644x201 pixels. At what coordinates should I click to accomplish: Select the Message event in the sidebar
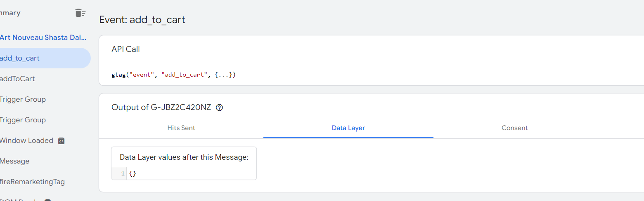[14, 161]
